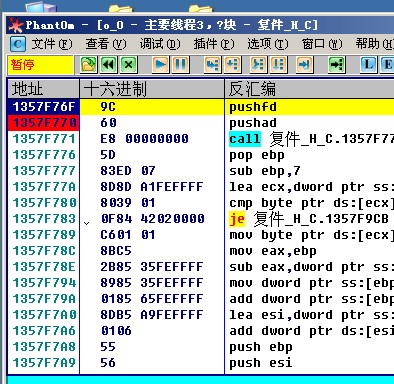Click the pushfd instruction
The width and height of the screenshot is (394, 384).
(253, 107)
